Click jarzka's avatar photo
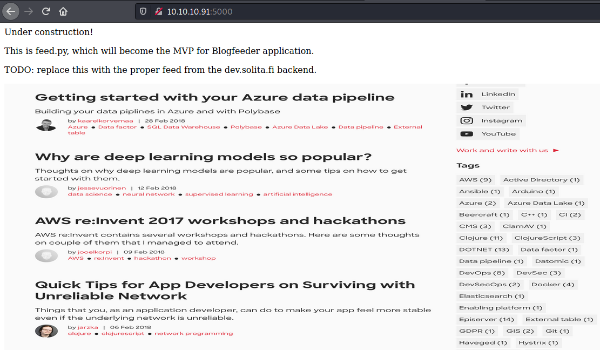600x364 pixels. click(x=46, y=331)
